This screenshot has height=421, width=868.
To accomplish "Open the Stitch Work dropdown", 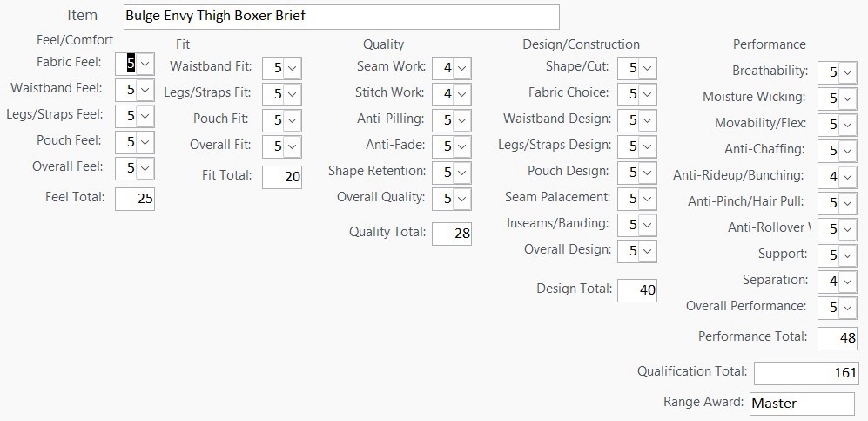I will (x=461, y=93).
